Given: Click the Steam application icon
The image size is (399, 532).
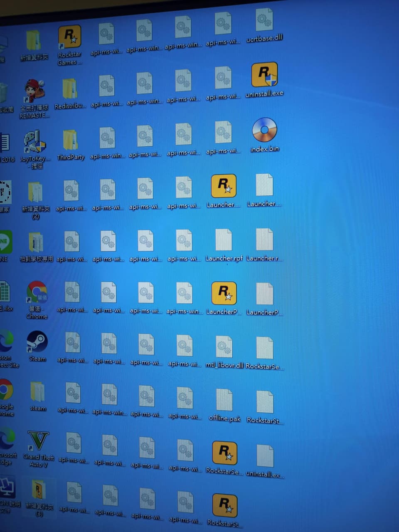Looking at the screenshot, I should coord(37,342).
